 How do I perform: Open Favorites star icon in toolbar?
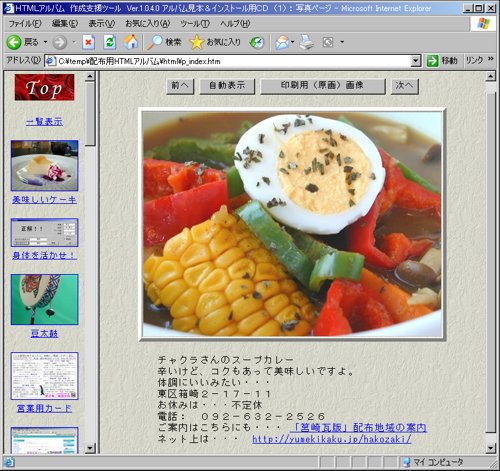pos(196,42)
